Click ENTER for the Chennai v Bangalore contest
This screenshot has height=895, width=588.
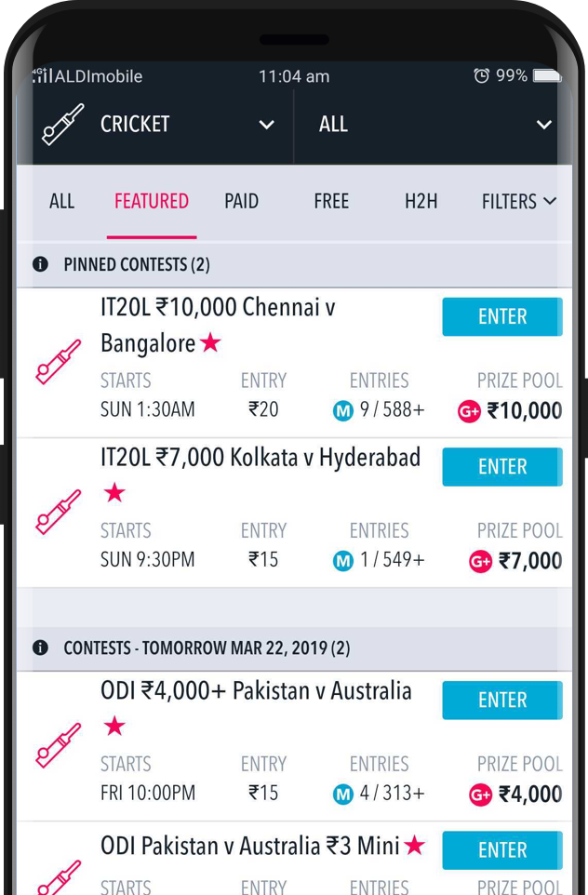click(x=502, y=317)
